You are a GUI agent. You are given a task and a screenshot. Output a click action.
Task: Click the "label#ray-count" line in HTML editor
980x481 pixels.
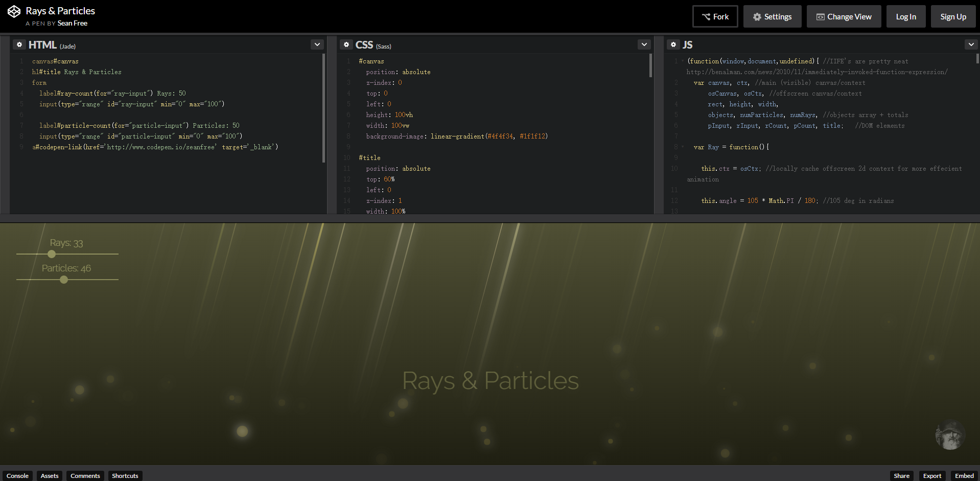coord(112,94)
